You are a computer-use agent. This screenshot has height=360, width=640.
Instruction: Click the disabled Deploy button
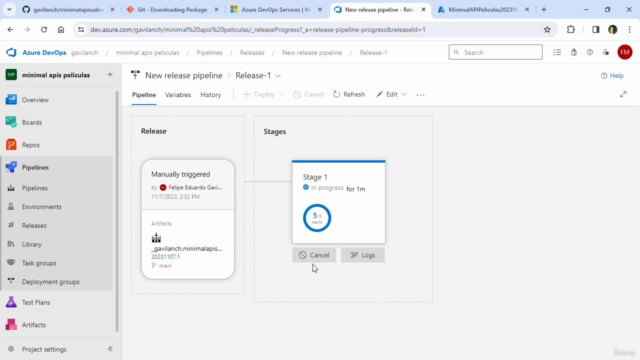[259, 95]
